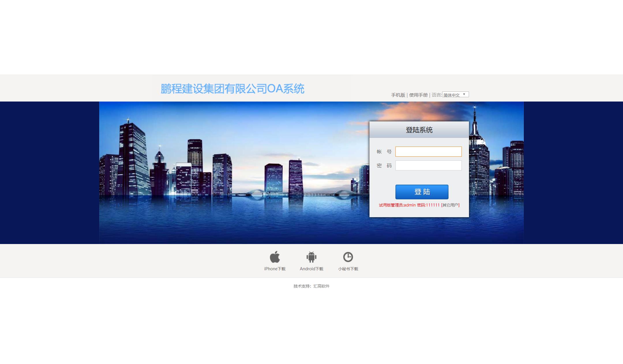Click the 使用手册 user manual link
Screen dimensions: 623x364
418,95
